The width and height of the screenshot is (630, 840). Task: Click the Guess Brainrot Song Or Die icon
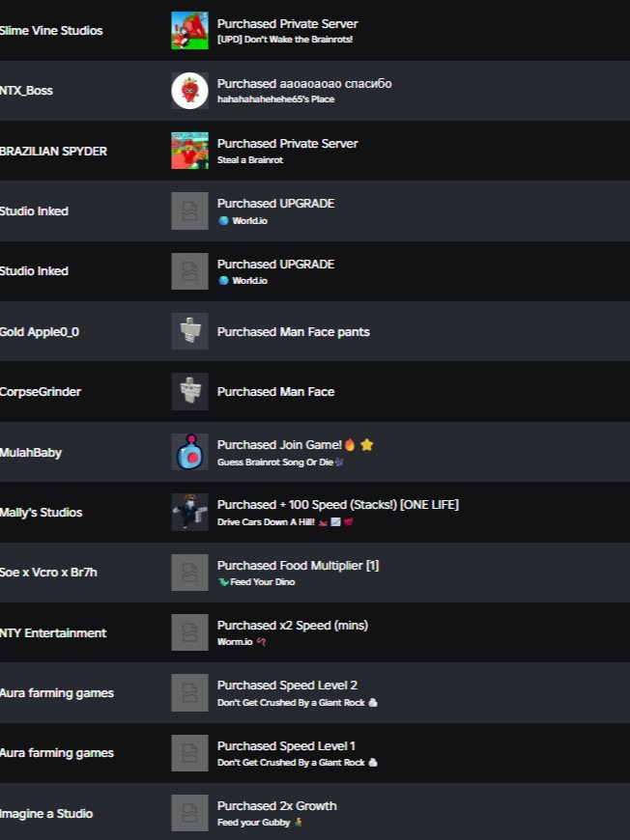click(x=189, y=452)
